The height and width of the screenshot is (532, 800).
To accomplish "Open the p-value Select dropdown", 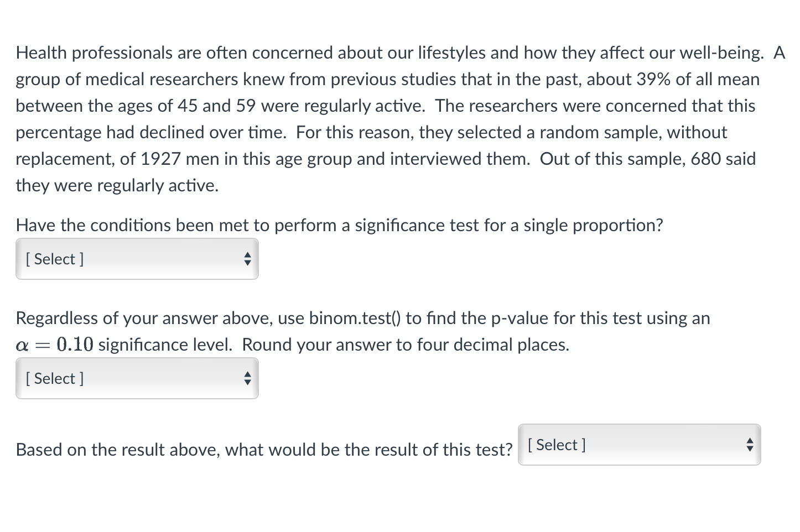I will coord(137,378).
